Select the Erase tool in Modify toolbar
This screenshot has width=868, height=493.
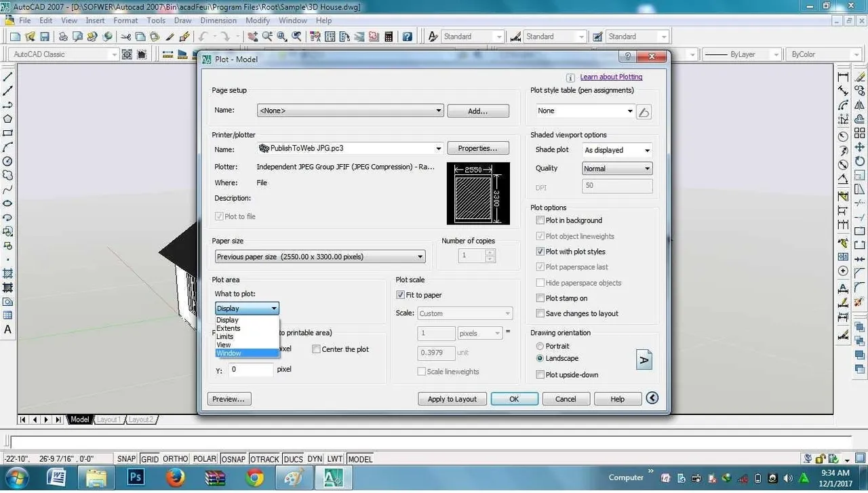pos(859,77)
